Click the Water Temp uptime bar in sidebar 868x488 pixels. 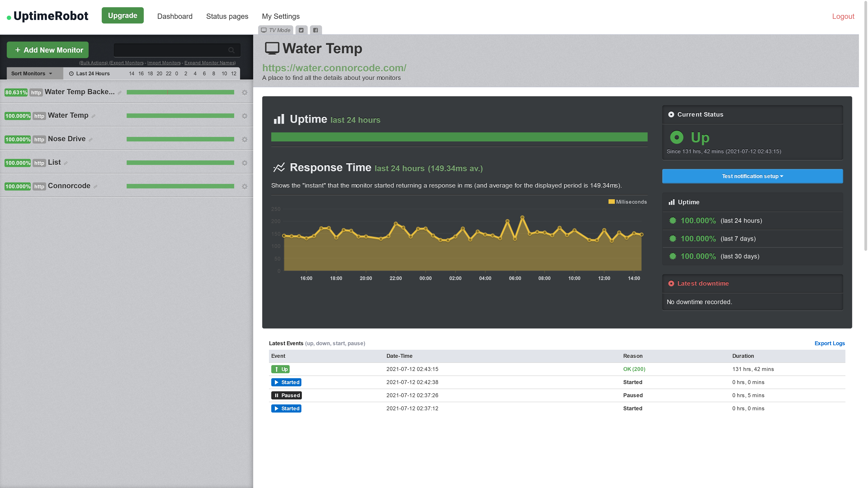[x=180, y=116]
